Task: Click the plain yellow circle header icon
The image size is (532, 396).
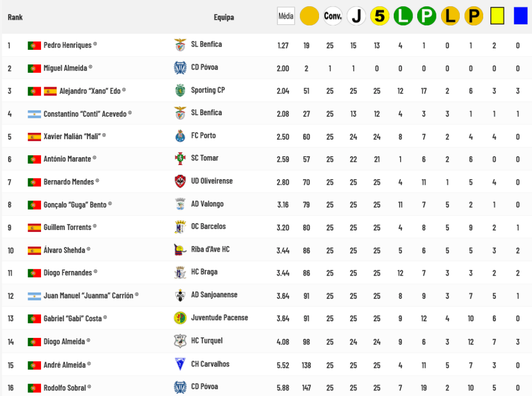Action: 309,16
